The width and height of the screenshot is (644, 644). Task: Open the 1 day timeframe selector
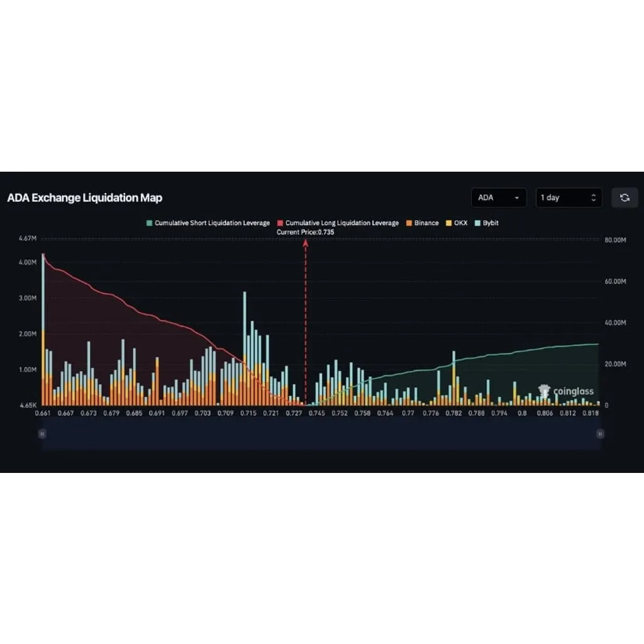click(569, 197)
